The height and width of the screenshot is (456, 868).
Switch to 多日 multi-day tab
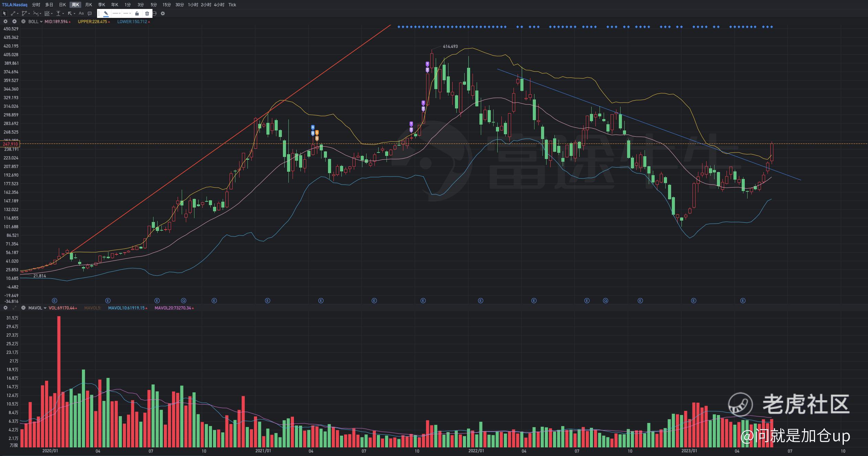[x=49, y=5]
